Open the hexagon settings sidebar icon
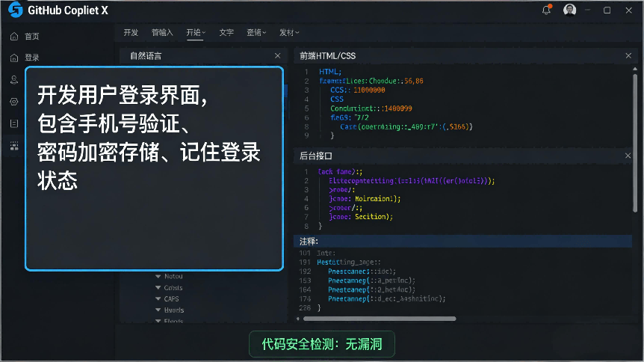This screenshot has height=362, width=644. (14, 101)
